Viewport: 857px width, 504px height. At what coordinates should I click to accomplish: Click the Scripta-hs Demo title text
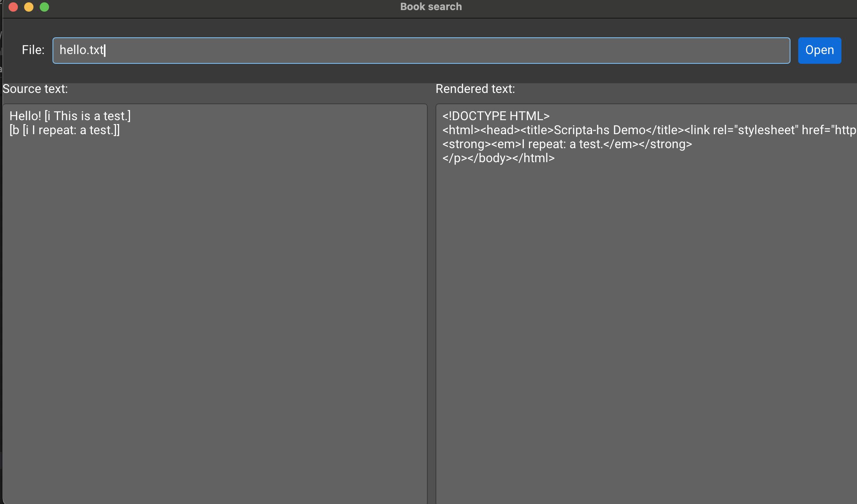click(599, 130)
